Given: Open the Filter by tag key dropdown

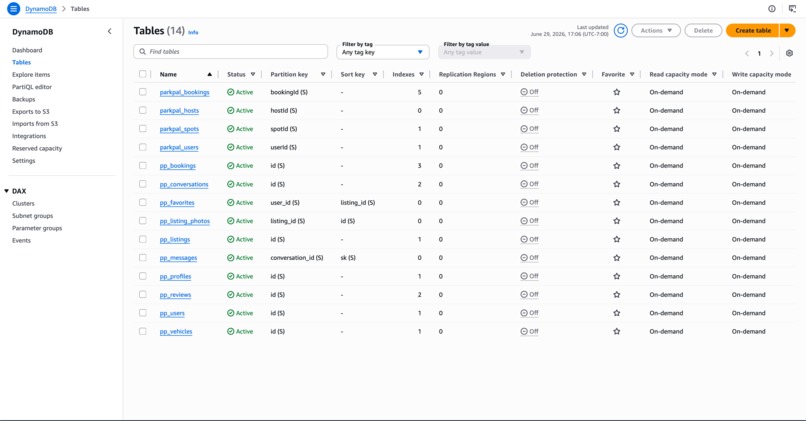Looking at the screenshot, I should 383,52.
